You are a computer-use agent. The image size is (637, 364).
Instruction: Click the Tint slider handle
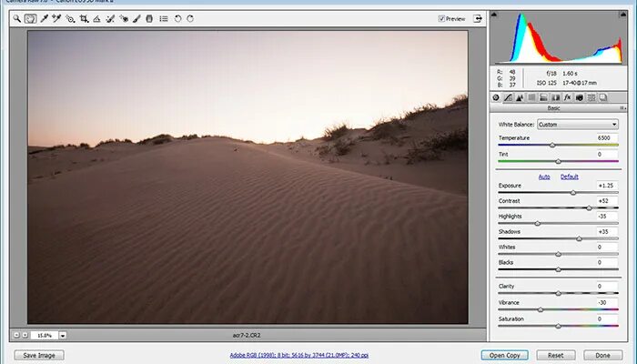558,161
